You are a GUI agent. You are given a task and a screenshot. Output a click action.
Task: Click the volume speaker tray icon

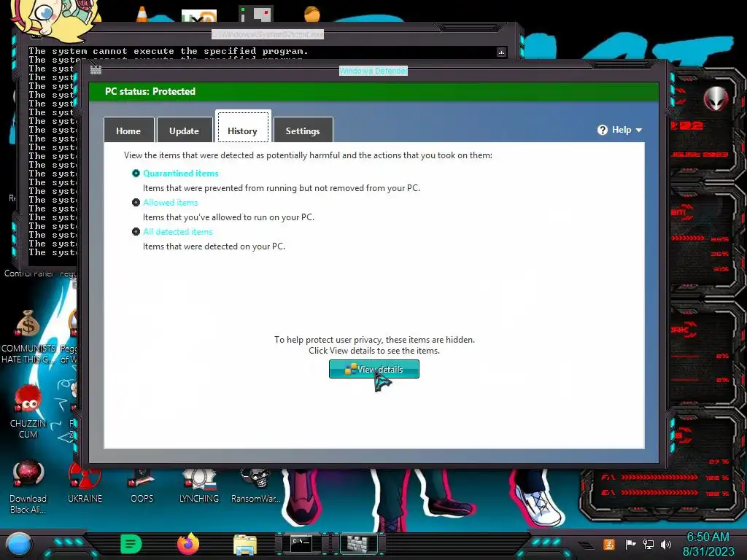[x=666, y=544]
